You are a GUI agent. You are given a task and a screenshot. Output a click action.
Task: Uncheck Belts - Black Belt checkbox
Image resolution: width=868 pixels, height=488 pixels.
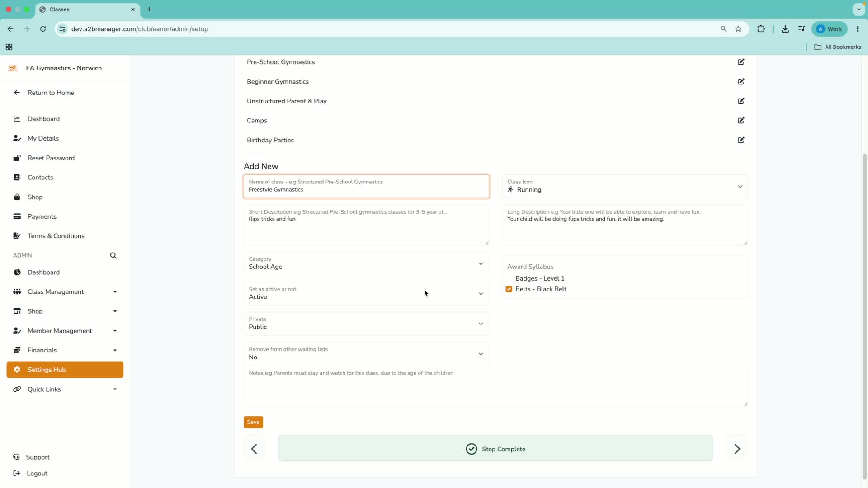pos(509,289)
